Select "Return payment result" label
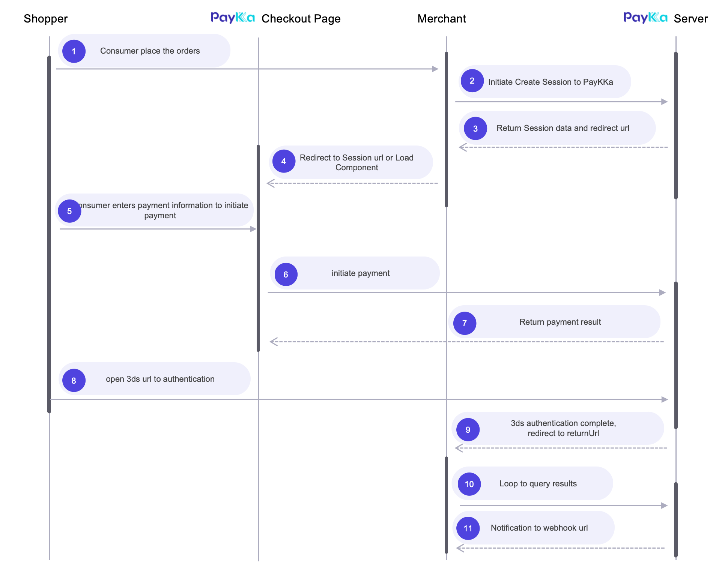 click(560, 322)
